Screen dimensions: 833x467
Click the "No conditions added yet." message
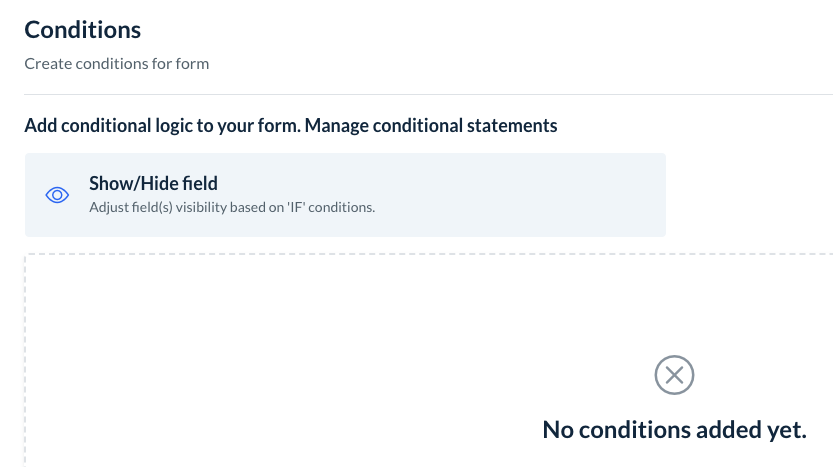click(674, 430)
